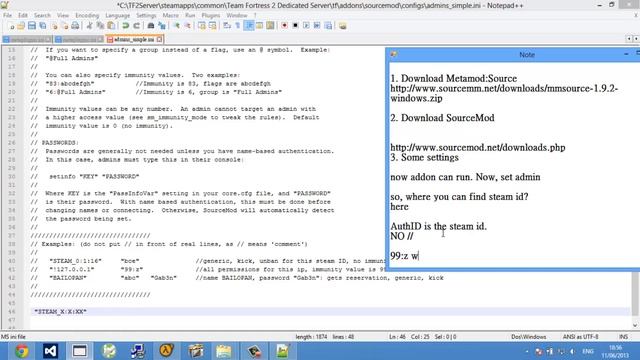
Task: Open the File menu
Action: [x=7, y=15]
